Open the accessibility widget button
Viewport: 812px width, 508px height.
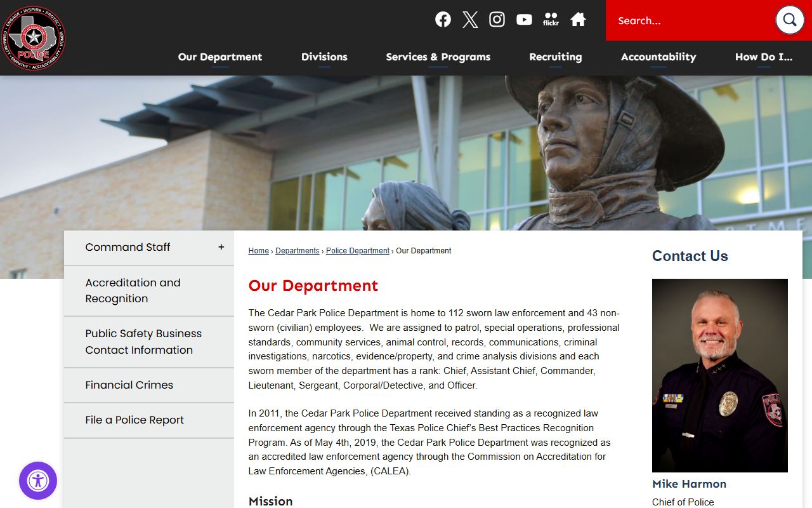[38, 481]
